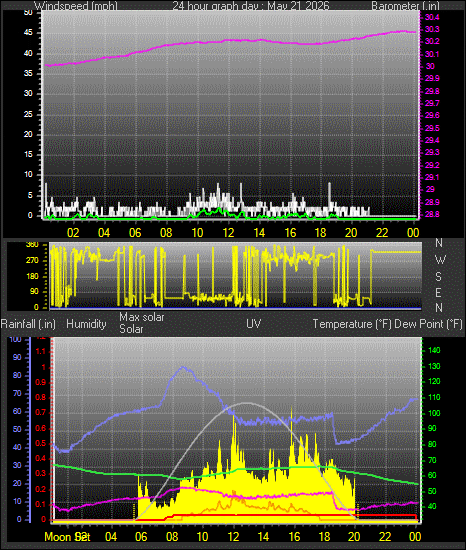This screenshot has width=466, height=550.
Task: Select the UV legend label
Action: pos(254,323)
